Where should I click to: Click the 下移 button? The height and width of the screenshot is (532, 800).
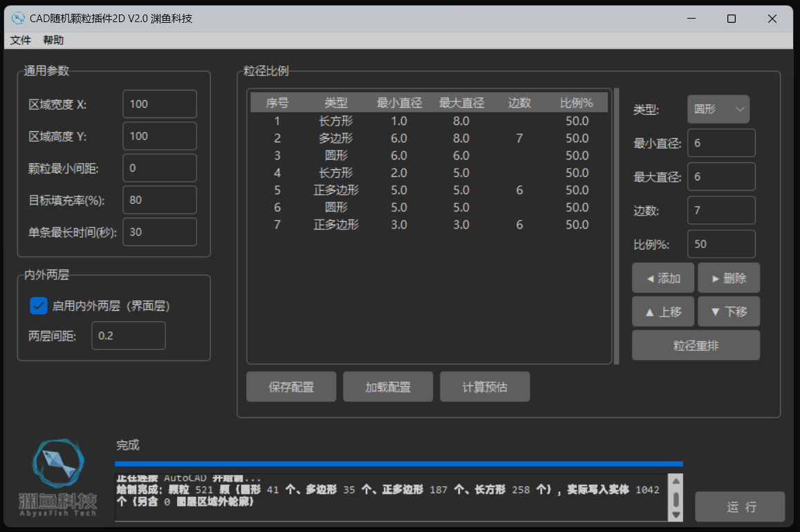pyautogui.click(x=729, y=312)
